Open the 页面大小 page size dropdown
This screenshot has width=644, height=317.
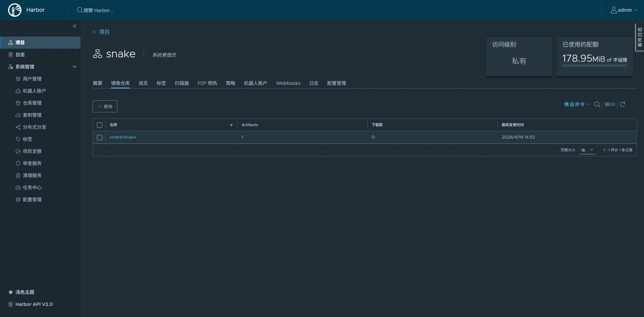[x=587, y=150]
